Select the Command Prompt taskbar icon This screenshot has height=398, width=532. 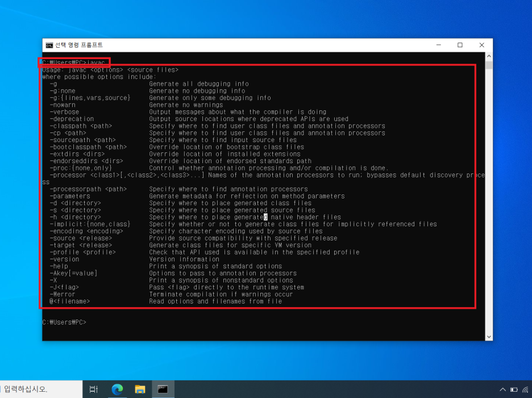click(163, 389)
